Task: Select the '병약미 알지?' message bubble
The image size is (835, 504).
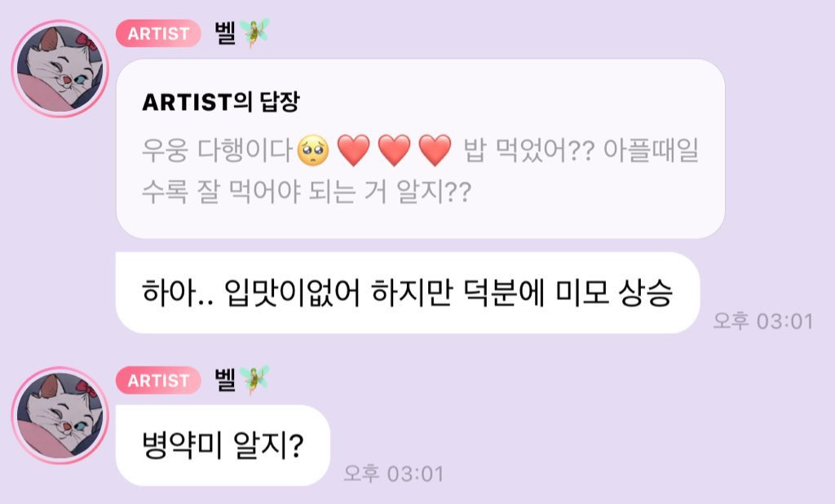Action: (223, 445)
